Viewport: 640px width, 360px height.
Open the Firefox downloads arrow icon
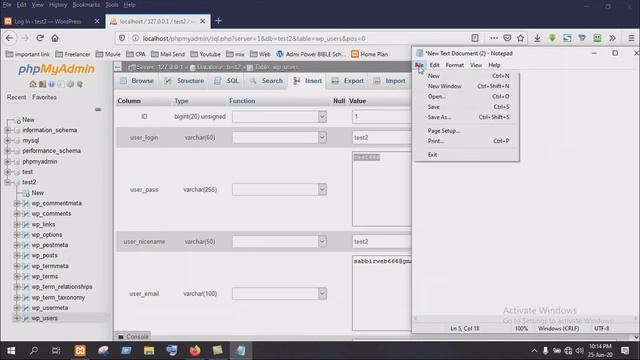(x=537, y=38)
